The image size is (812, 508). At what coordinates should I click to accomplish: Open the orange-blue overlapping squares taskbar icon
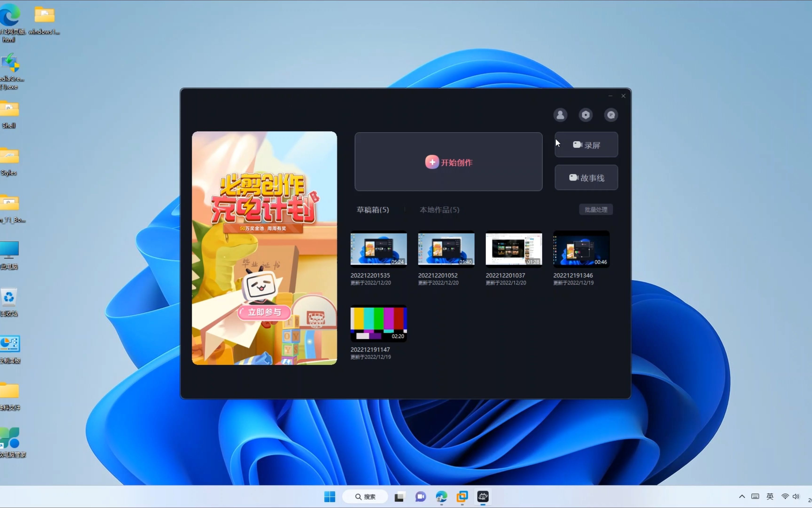tap(462, 496)
